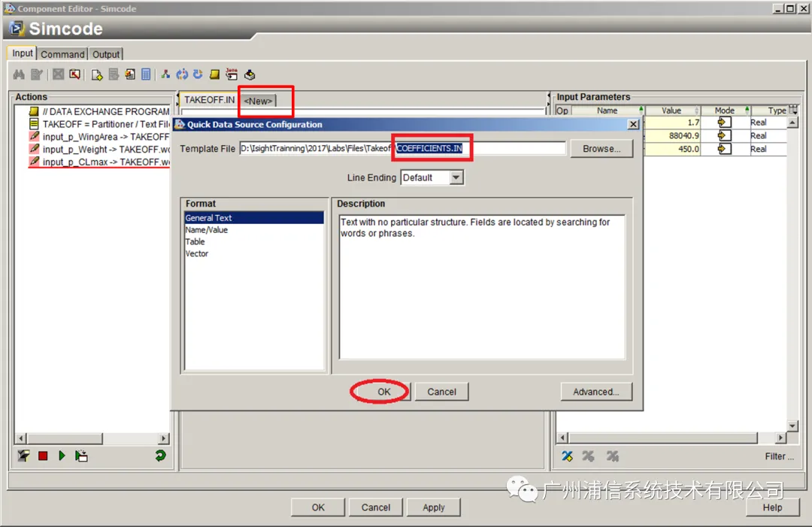This screenshot has width=812, height=527.
Task: Click Help in the Component Editor
Action: click(772, 507)
